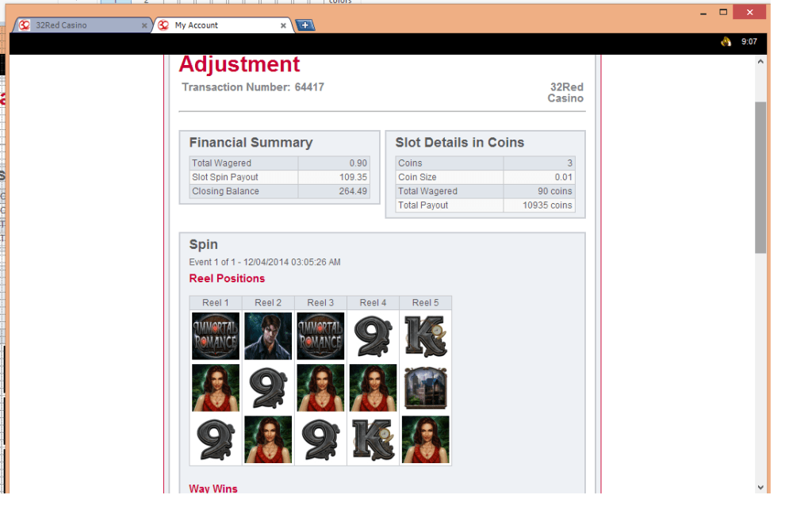Click the 9 symbol in Reel 2 middle row

(268, 387)
